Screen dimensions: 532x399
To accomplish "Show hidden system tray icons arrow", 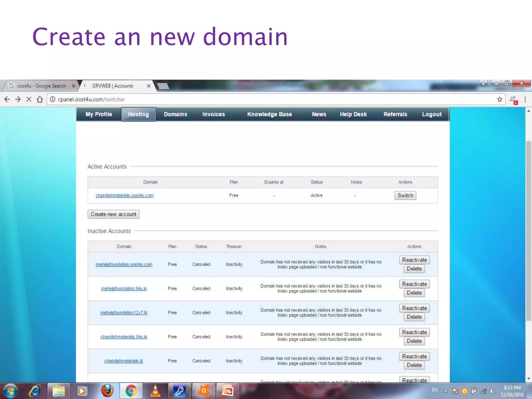I will pyautogui.click(x=445, y=391).
